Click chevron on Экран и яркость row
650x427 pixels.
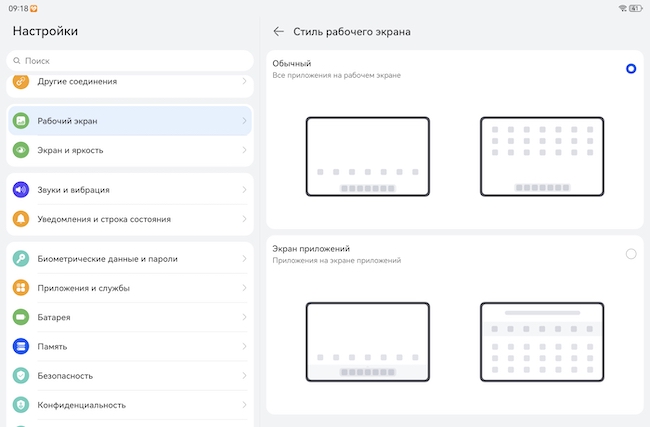pyautogui.click(x=244, y=150)
